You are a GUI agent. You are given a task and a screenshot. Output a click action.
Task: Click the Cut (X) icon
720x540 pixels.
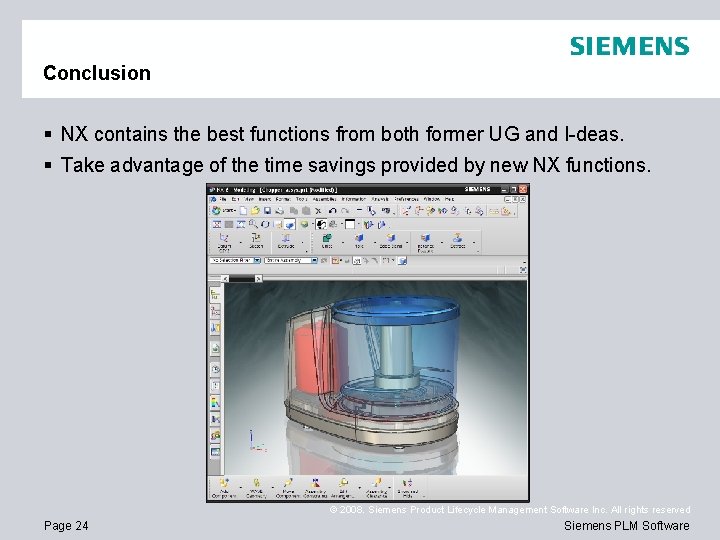click(x=317, y=211)
